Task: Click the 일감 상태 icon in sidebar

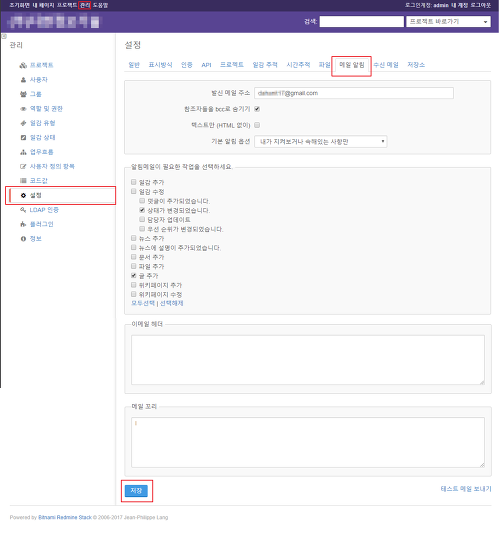Action: (23, 138)
